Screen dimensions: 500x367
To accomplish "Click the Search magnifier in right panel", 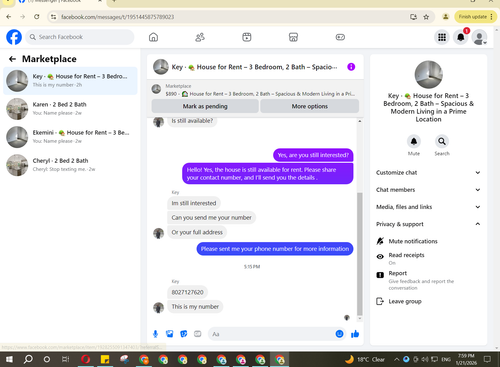I will tap(442, 141).
